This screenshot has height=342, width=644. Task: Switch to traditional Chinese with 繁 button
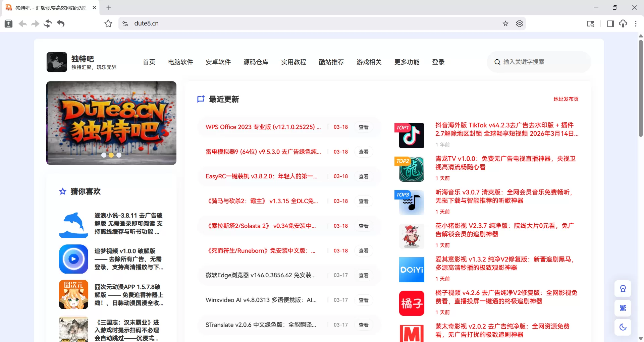623,308
